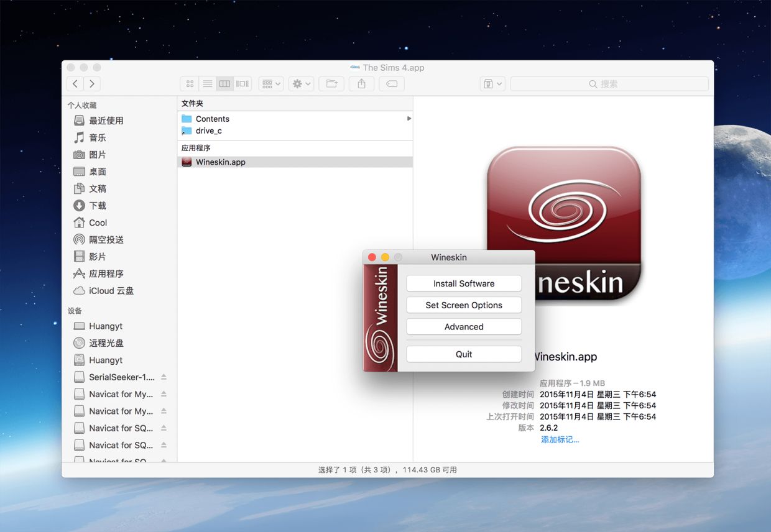Select the Huangyt device with the laptop icon
The height and width of the screenshot is (532, 771).
coord(106,326)
